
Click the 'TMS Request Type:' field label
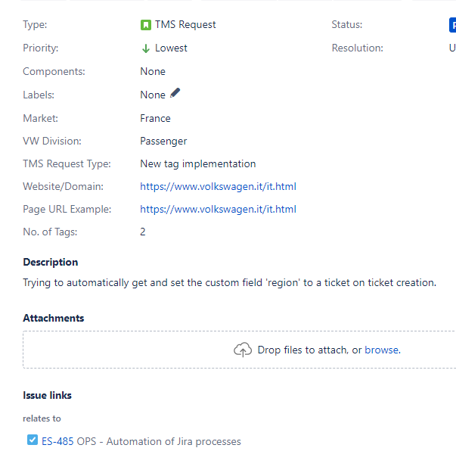[x=67, y=164]
